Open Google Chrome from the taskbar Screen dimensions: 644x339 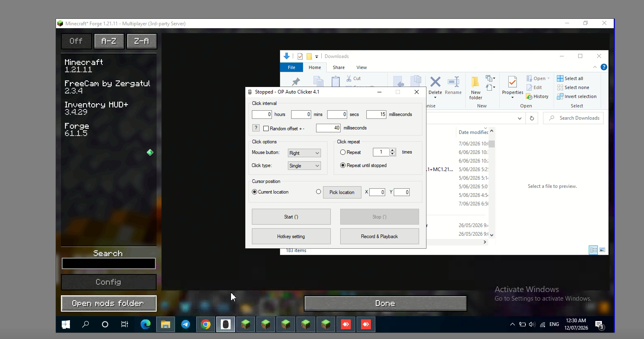click(x=206, y=324)
